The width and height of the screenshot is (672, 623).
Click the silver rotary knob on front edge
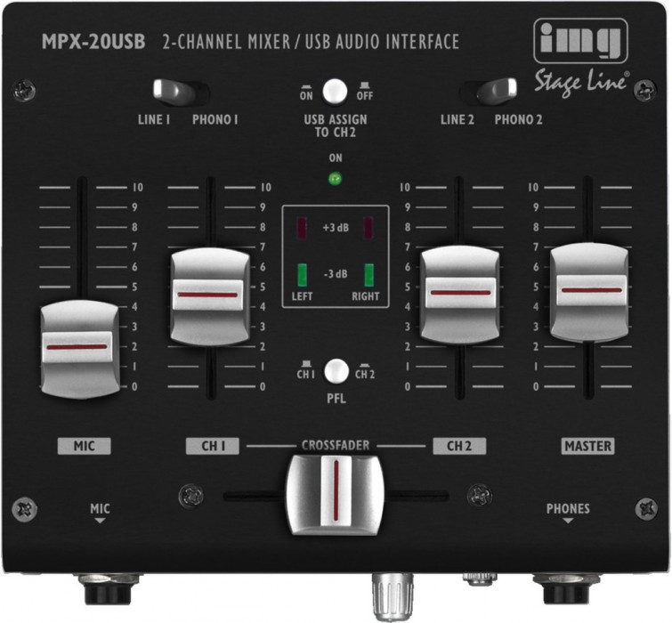click(x=393, y=596)
